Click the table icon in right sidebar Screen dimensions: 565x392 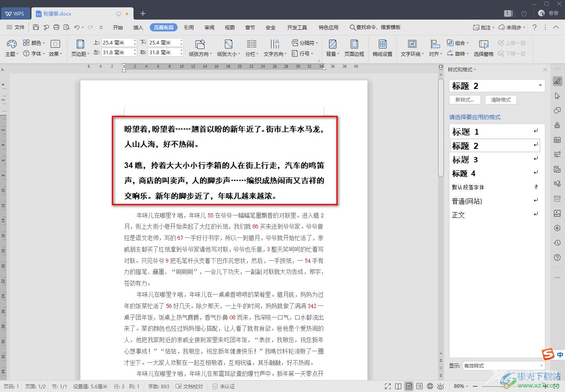[557, 140]
